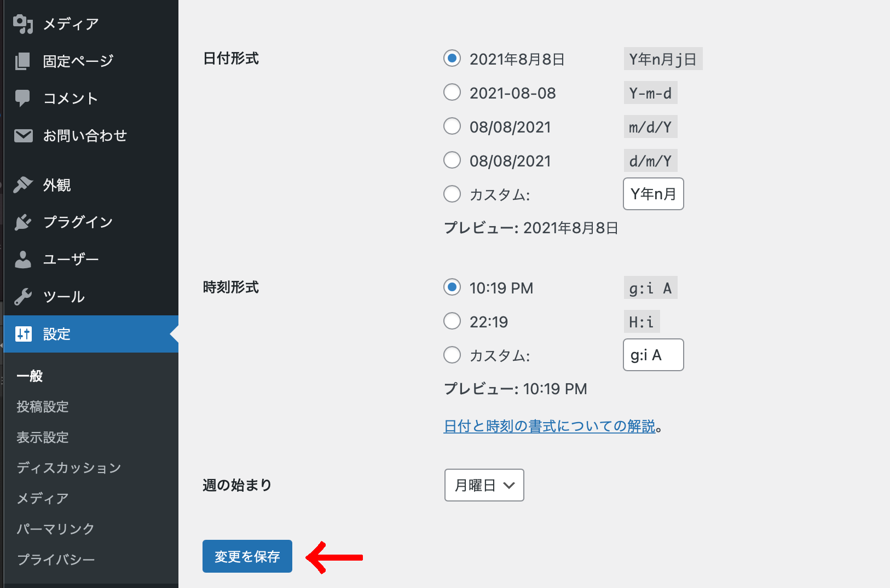The image size is (890, 588).
Task: Click the g:i A format code label
Action: [x=651, y=288]
